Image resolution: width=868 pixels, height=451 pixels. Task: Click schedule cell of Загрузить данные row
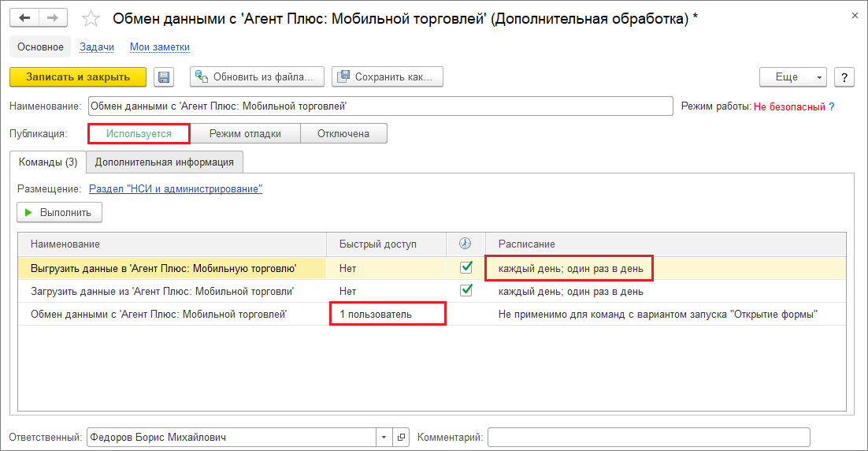click(666, 291)
